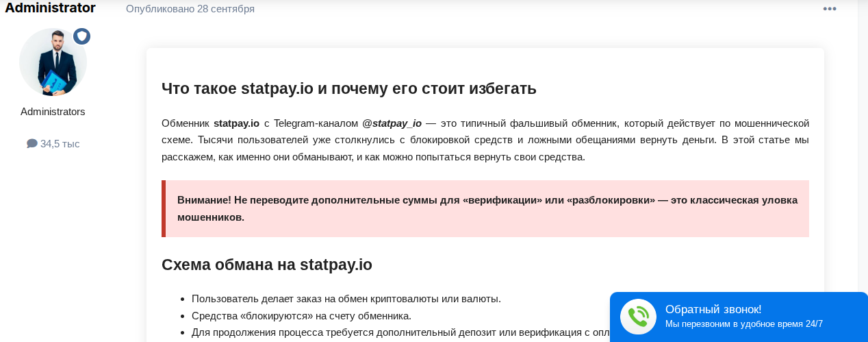Click the '34,5 тыс' post count
This screenshot has height=342, width=868.
(60, 144)
